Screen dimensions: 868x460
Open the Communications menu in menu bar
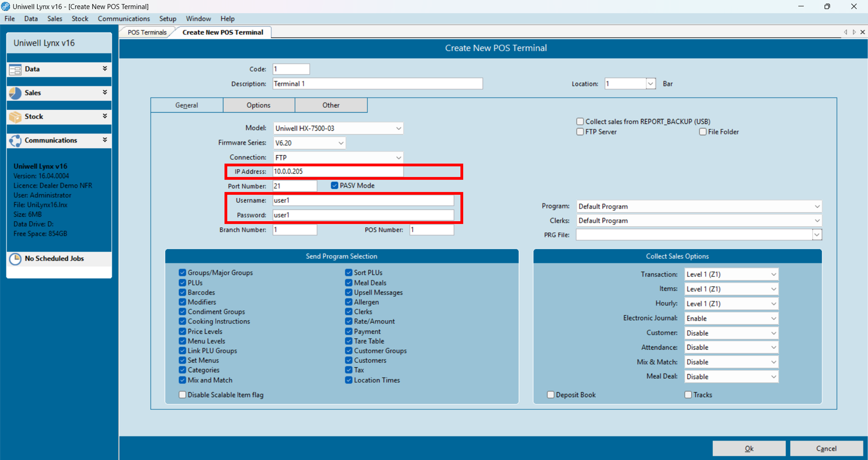pos(124,19)
